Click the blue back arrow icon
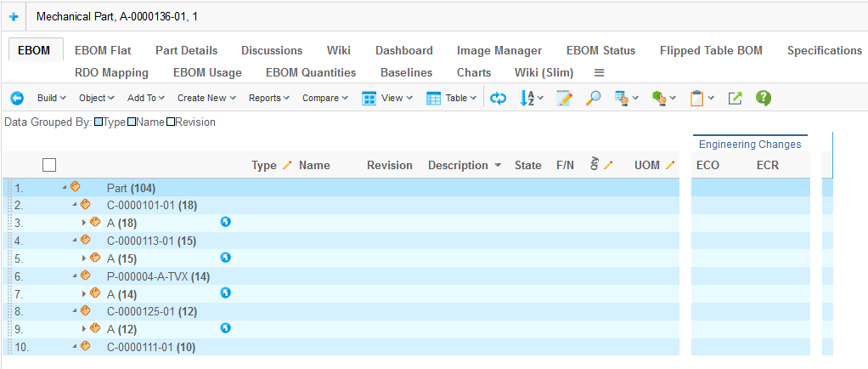This screenshot has height=369, width=868. click(x=17, y=99)
